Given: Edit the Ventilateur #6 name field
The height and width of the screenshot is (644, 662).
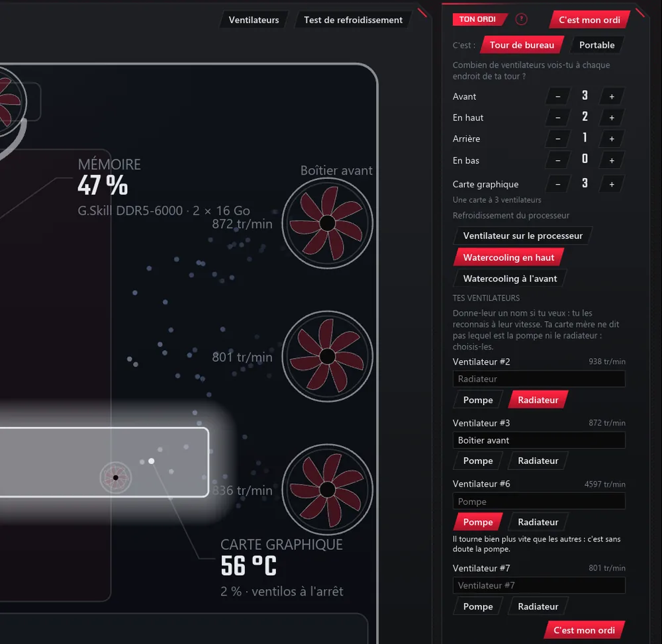Looking at the screenshot, I should pyautogui.click(x=539, y=501).
